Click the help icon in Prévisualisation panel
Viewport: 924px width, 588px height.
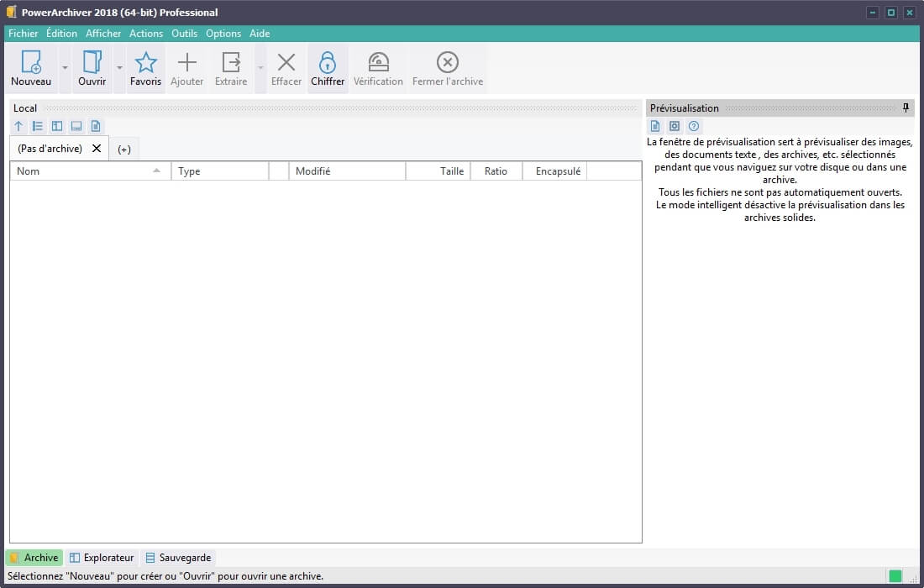click(694, 126)
